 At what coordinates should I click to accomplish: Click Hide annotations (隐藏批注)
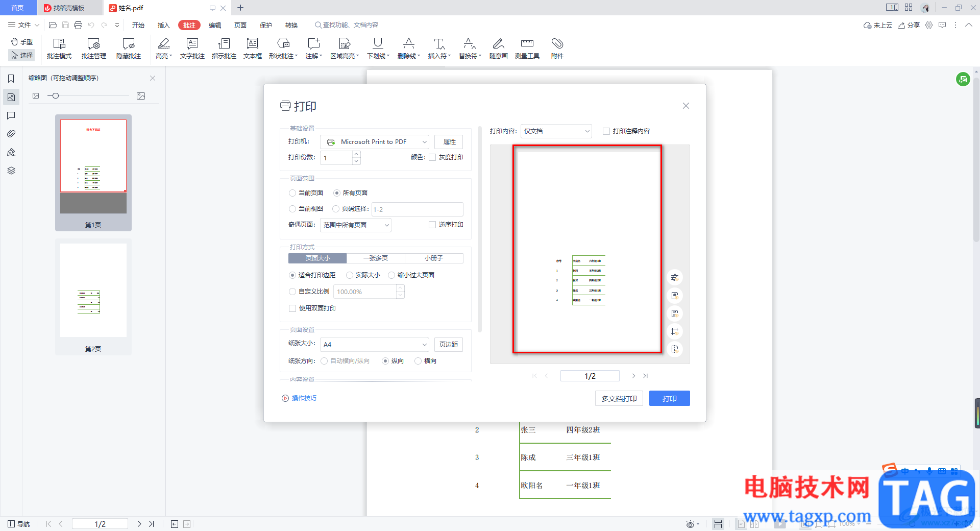point(129,49)
